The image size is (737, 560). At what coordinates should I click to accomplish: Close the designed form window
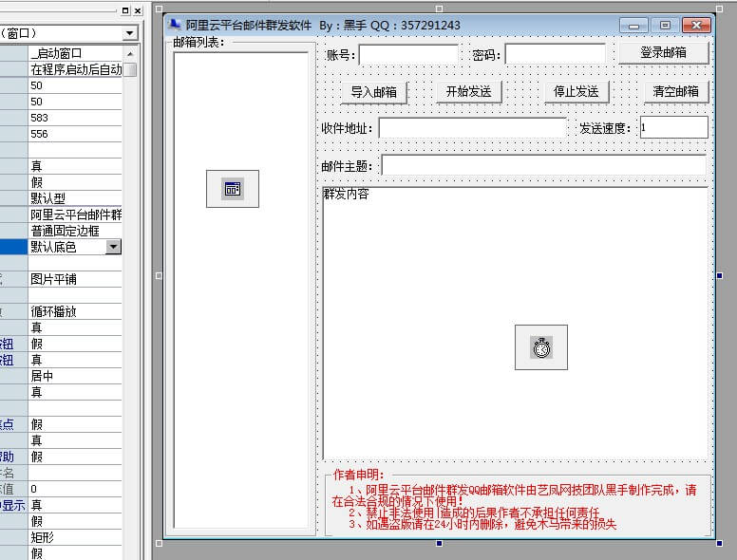[696, 25]
